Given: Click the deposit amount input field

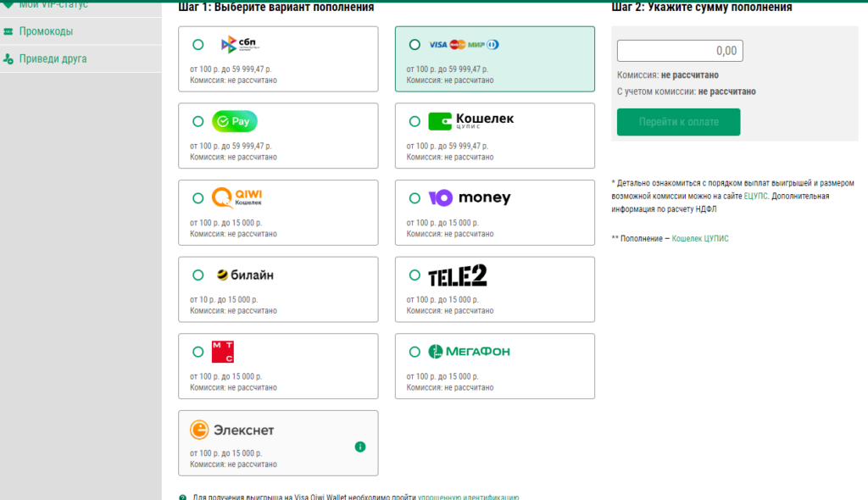Looking at the screenshot, I should coord(680,51).
